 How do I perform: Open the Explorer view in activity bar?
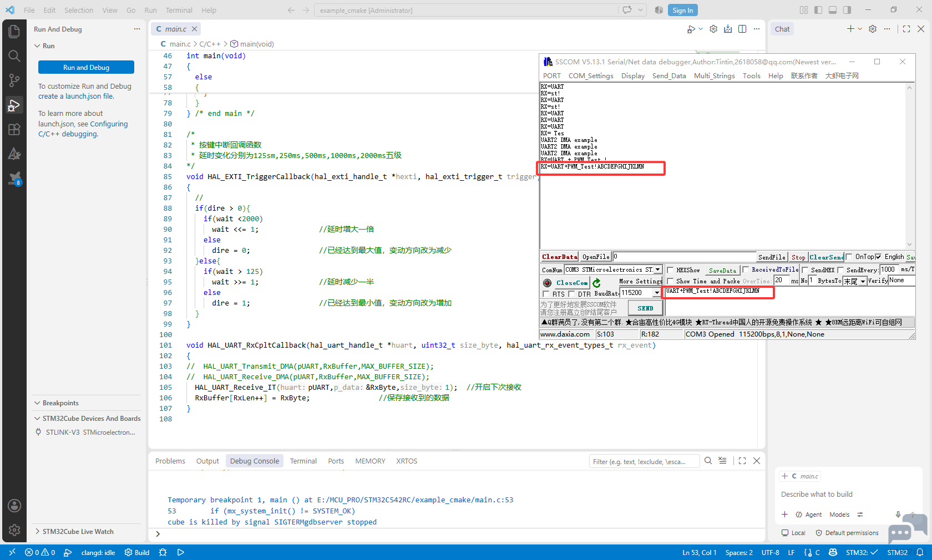click(x=14, y=32)
